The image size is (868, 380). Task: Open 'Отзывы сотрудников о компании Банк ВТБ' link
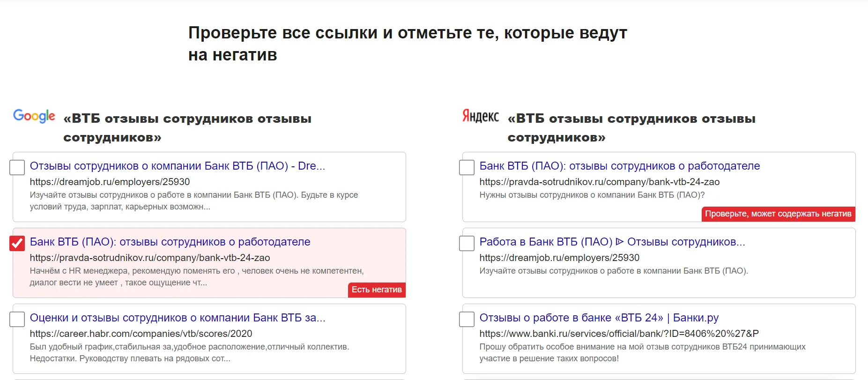point(177,166)
